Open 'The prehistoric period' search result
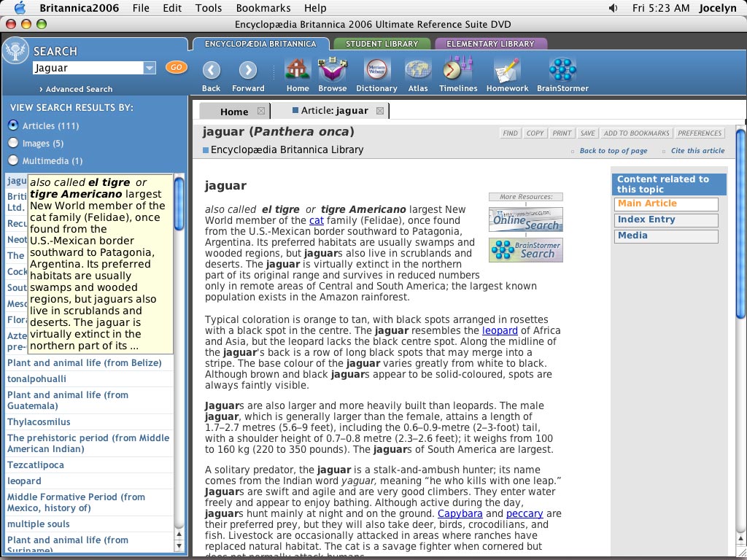Image resolution: width=747 pixels, height=560 pixels. pos(88,443)
